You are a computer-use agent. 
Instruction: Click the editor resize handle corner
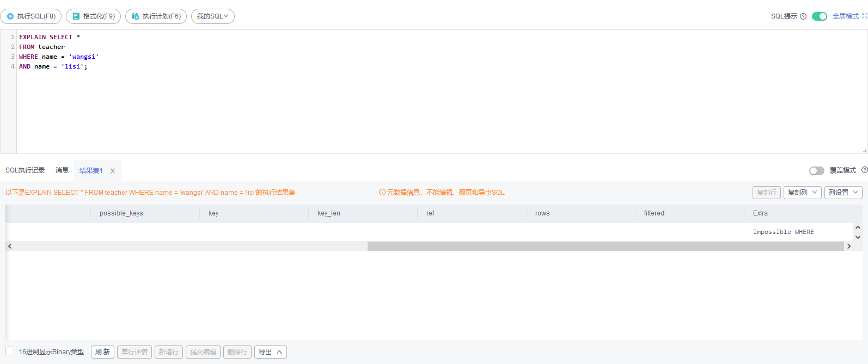click(x=865, y=151)
